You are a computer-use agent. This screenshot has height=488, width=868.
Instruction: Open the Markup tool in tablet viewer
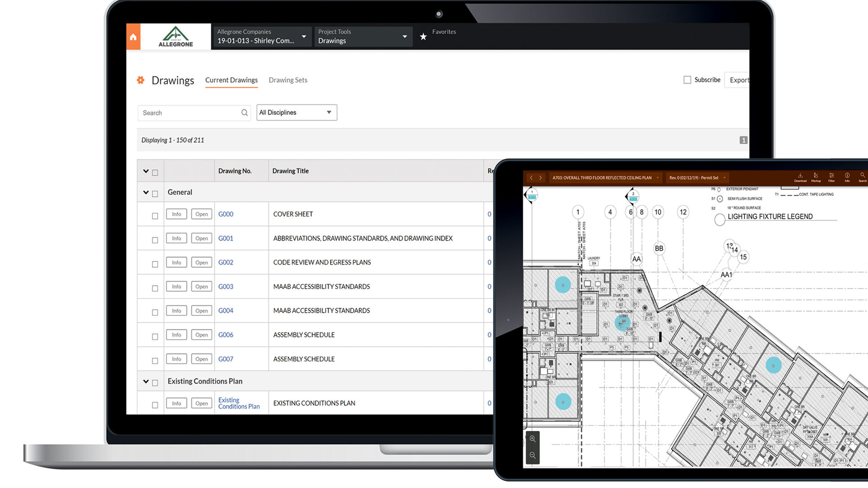pos(816,177)
